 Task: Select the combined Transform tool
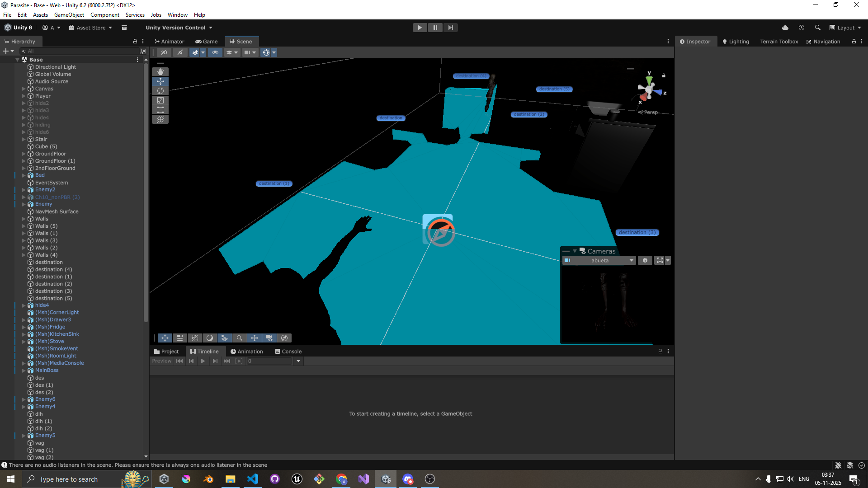pos(160,119)
